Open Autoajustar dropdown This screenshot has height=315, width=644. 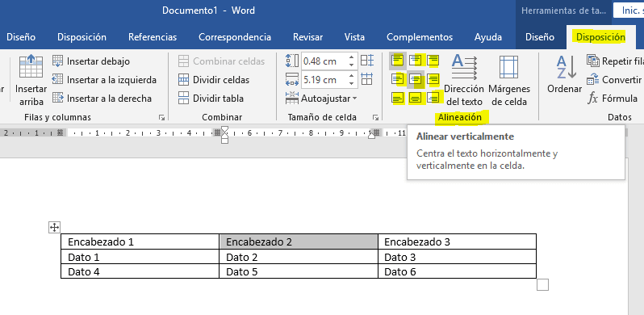pyautogui.click(x=321, y=99)
